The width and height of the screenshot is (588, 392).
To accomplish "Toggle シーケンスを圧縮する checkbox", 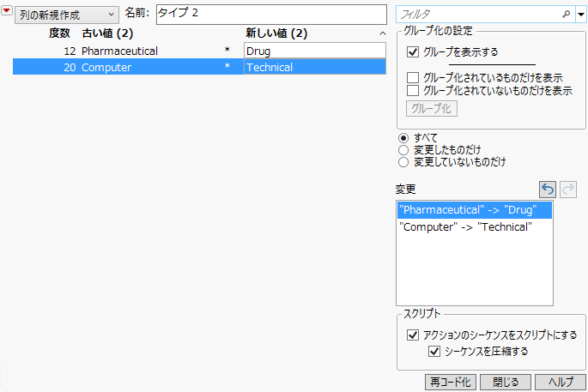I will click(x=433, y=351).
